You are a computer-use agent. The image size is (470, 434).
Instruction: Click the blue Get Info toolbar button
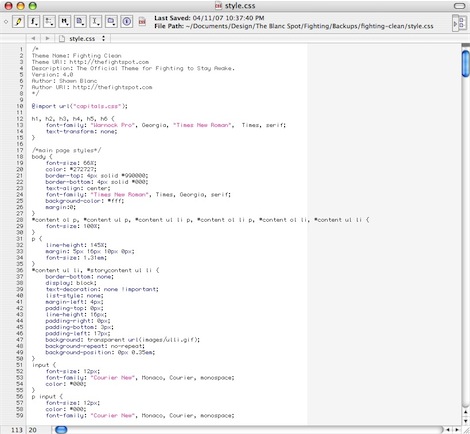[127, 22]
